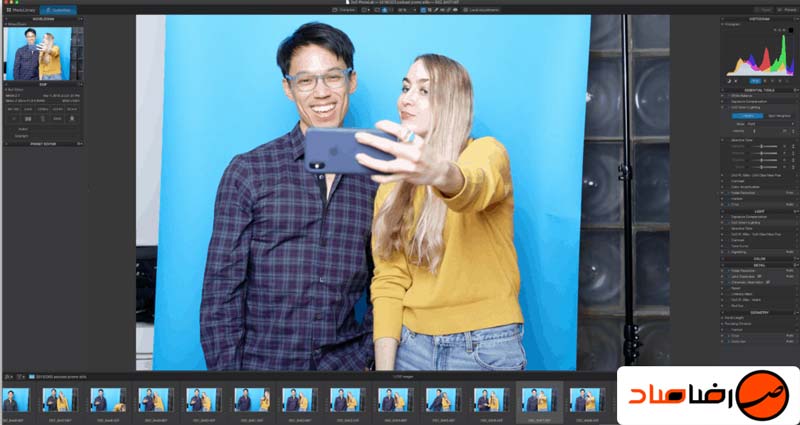Open the Presets button at top right
Image resolution: width=800 pixels, height=425 pixels.
pos(786,10)
